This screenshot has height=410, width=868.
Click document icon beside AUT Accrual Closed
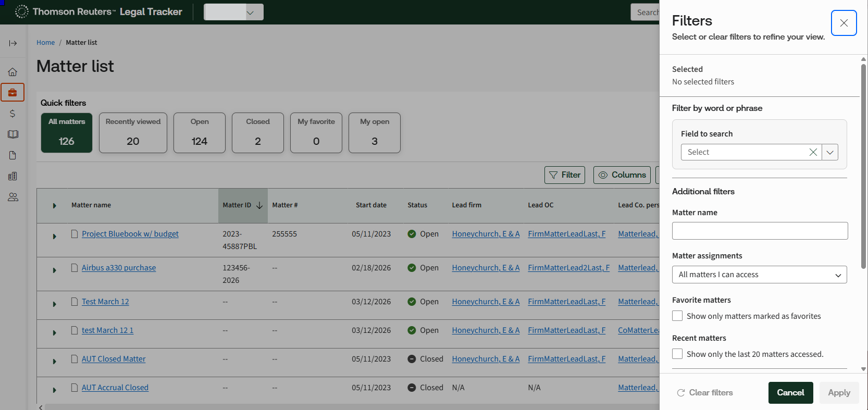coord(75,388)
